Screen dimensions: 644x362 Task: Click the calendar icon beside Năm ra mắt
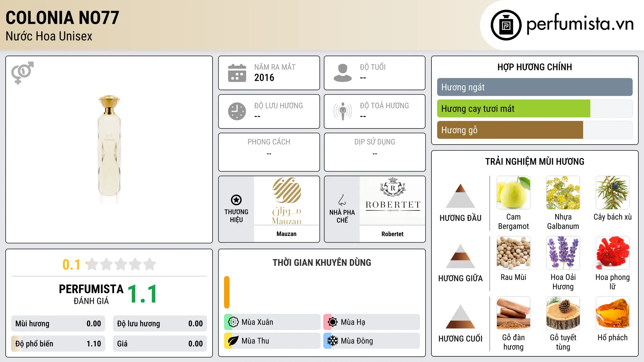[x=237, y=73]
